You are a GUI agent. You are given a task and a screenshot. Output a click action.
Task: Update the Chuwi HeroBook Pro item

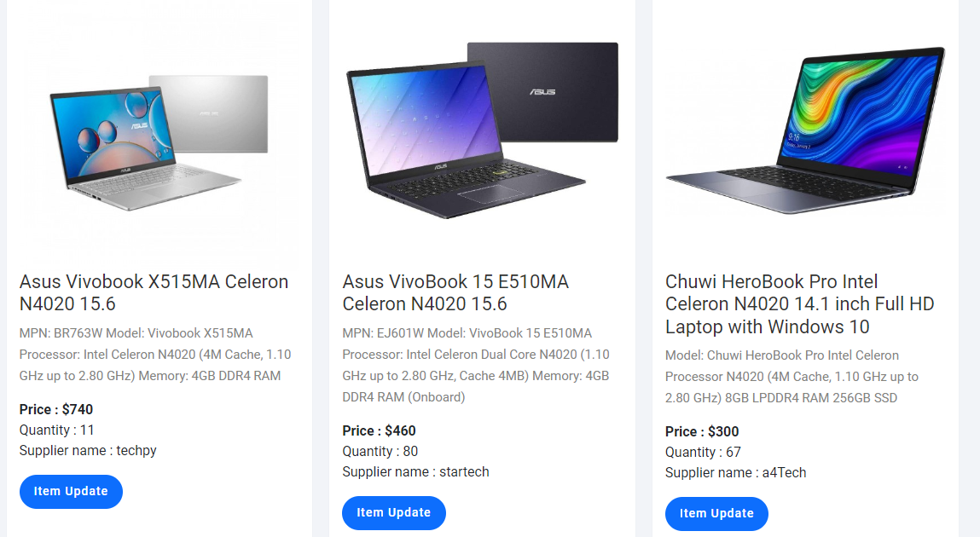[x=716, y=514]
